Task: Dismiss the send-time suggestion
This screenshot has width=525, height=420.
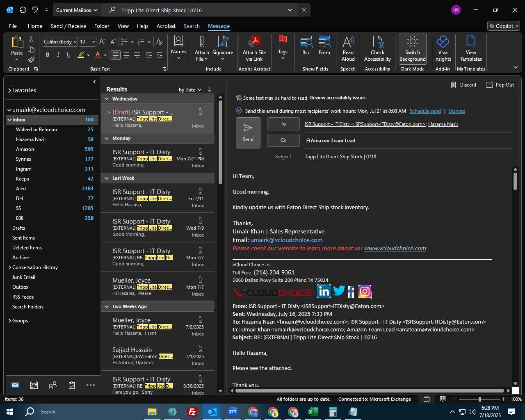Action: (x=457, y=111)
